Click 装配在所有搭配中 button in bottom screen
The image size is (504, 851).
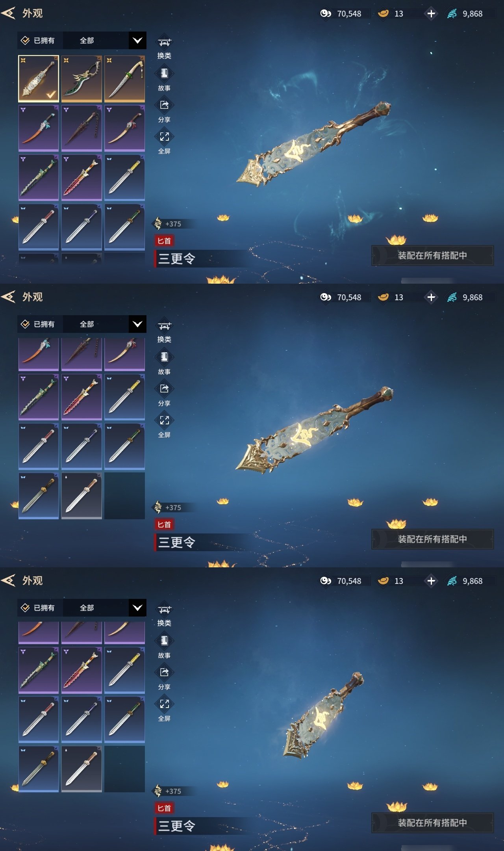[x=432, y=823]
